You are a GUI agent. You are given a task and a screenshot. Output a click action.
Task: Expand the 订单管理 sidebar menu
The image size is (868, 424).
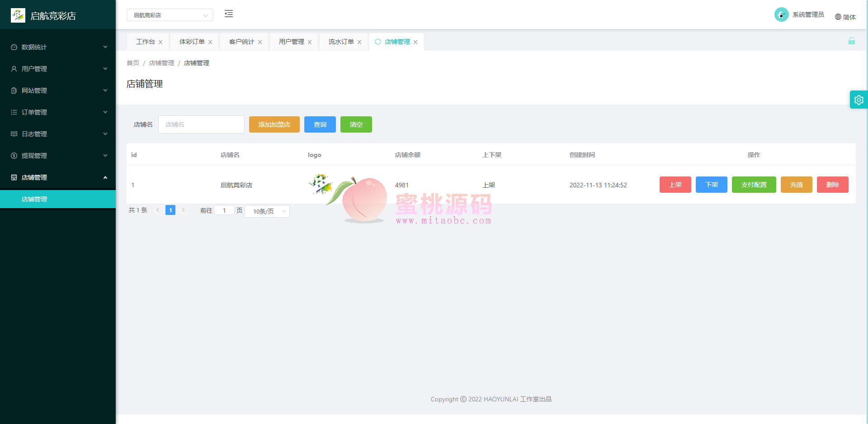point(58,112)
